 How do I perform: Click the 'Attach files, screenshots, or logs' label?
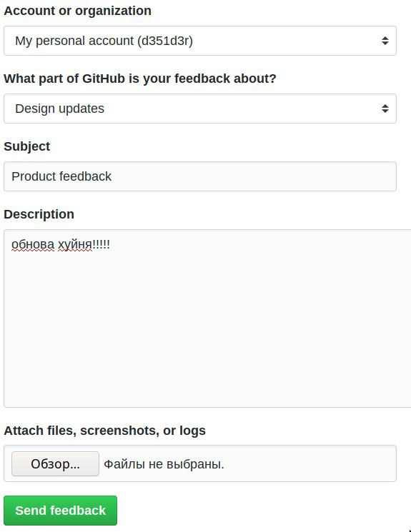104,430
